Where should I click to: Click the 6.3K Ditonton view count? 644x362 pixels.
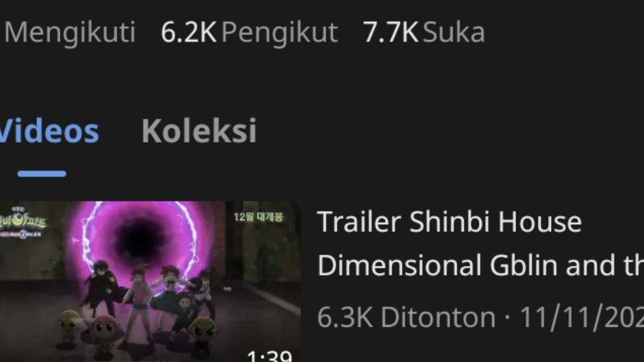pos(407,317)
